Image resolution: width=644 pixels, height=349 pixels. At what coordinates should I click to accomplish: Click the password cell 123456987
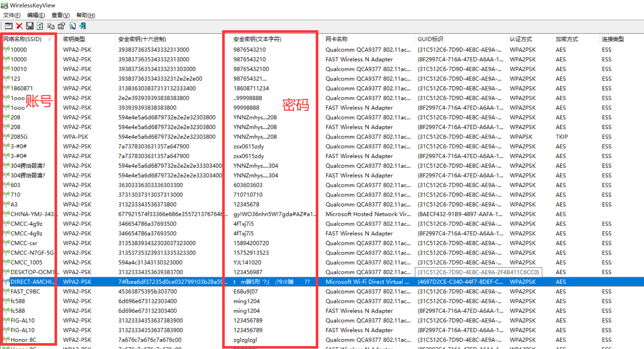coord(248,272)
